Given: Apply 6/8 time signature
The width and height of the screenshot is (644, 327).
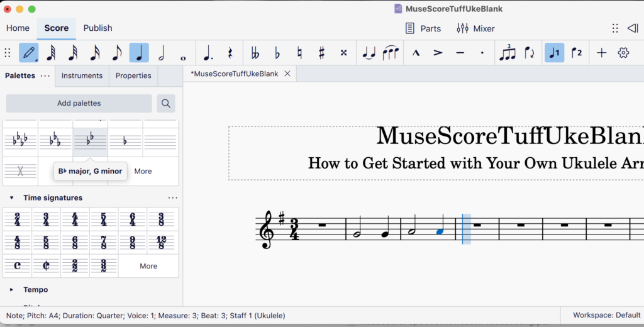Looking at the screenshot, I should 75,242.
